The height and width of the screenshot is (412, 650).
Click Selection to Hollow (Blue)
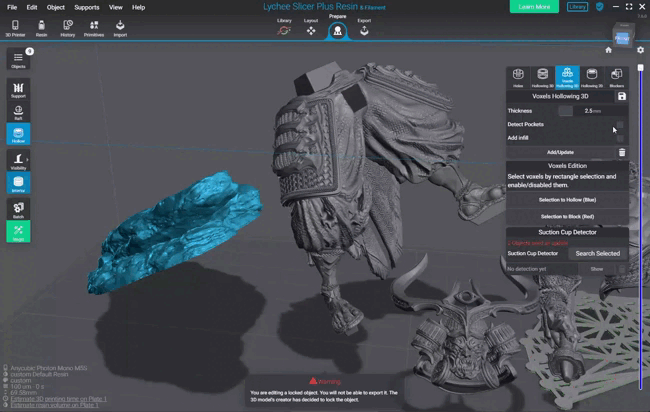[567, 200]
